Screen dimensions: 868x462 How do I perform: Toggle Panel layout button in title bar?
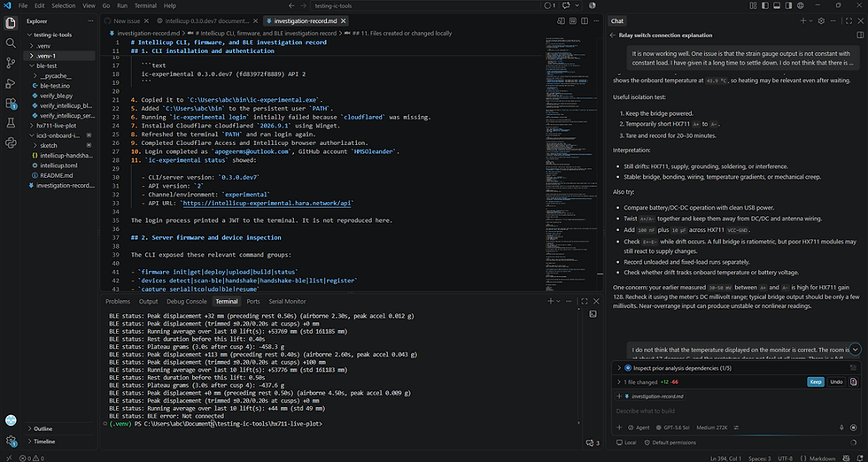(777, 5)
